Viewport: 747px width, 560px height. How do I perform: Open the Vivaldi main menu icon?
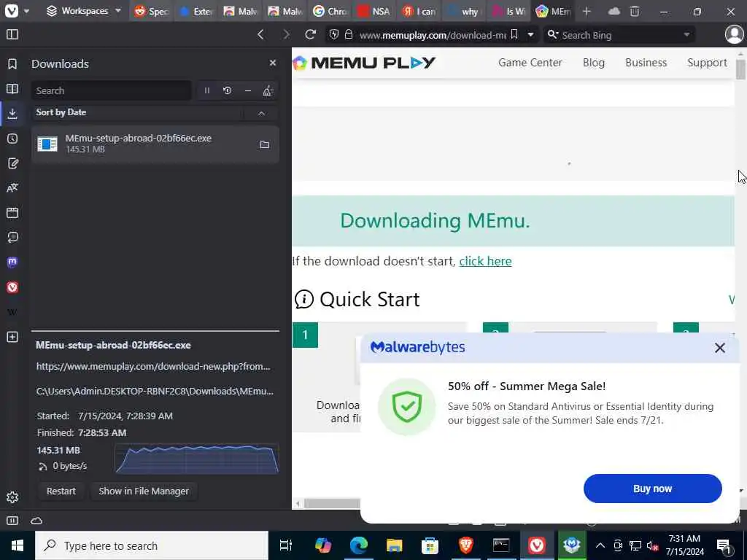(12, 10)
